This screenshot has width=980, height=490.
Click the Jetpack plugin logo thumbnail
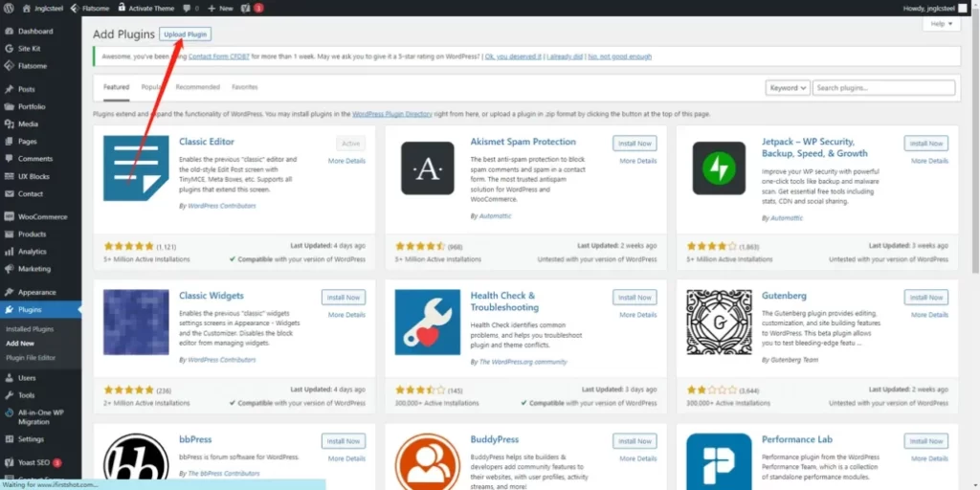click(x=719, y=168)
